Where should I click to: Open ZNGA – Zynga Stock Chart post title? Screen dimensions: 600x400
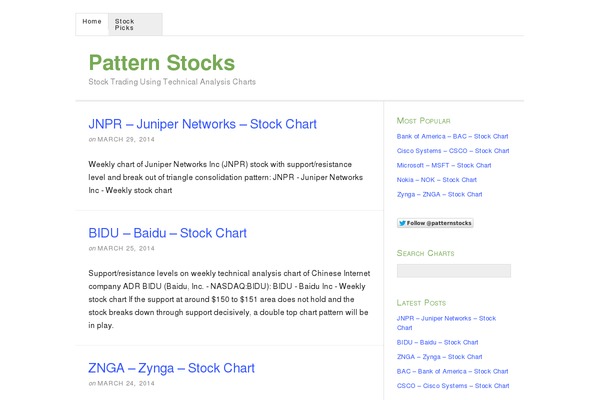coord(171,368)
